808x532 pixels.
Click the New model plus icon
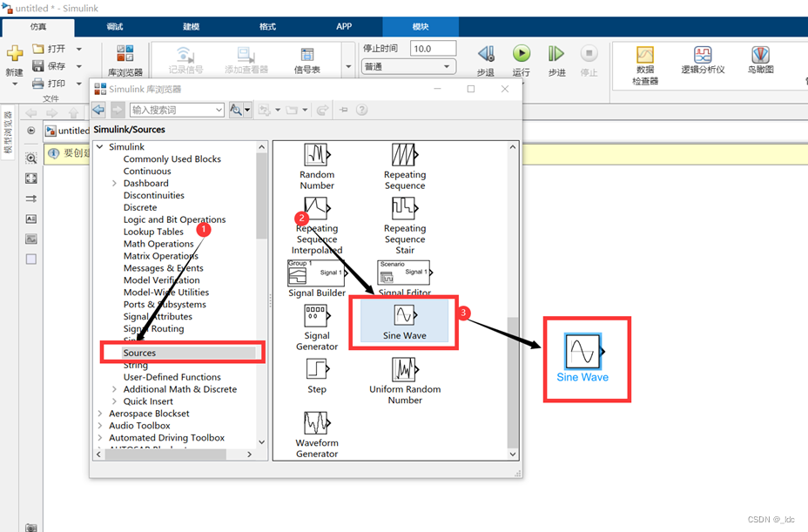coord(15,52)
